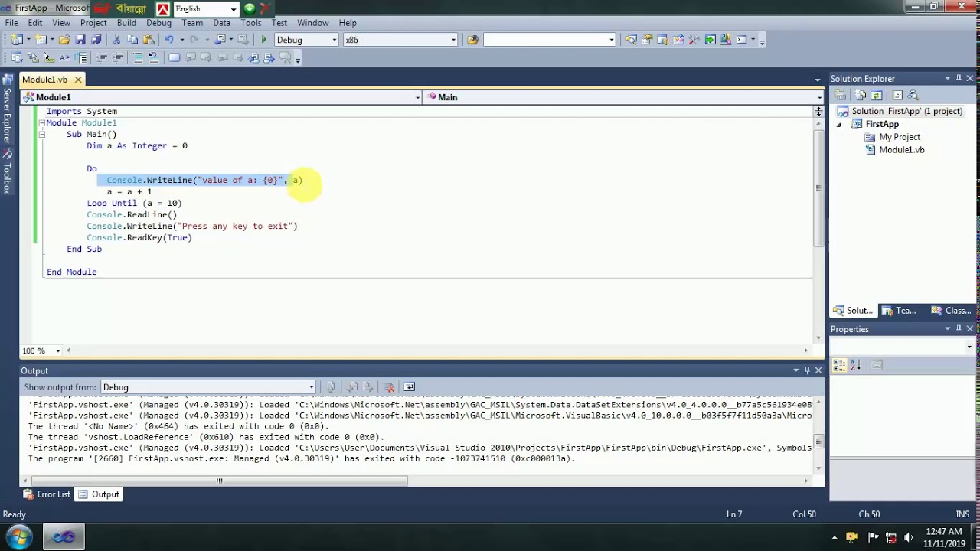Click the Uncomment selected lines icon
This screenshot has width=980, height=551.
(153, 58)
